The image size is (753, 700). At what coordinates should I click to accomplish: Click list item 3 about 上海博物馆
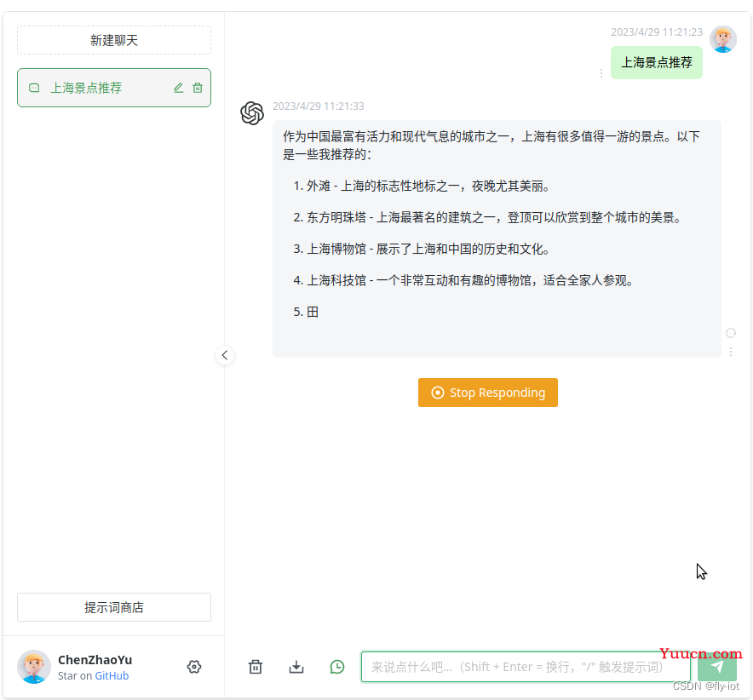pyautogui.click(x=422, y=250)
